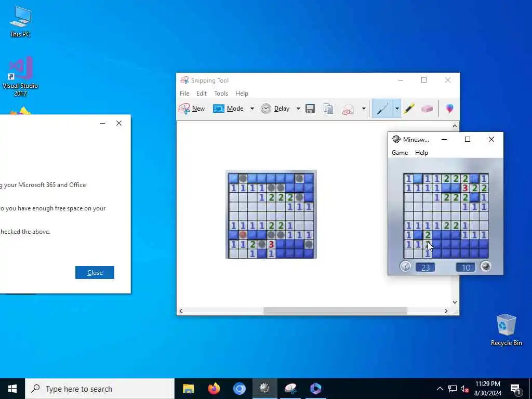
Task: Click Snipping Tool icon on the taskbar
Action: (290, 389)
